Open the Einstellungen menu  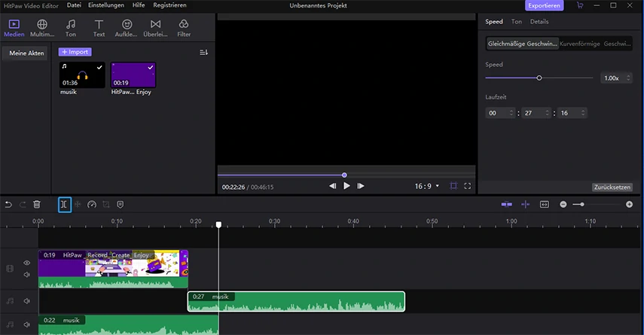106,5
